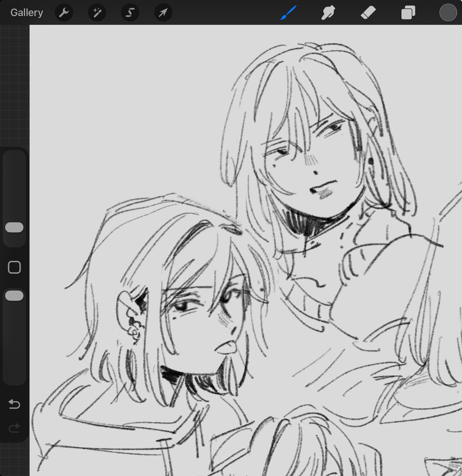Open the active color picker circle

point(448,13)
